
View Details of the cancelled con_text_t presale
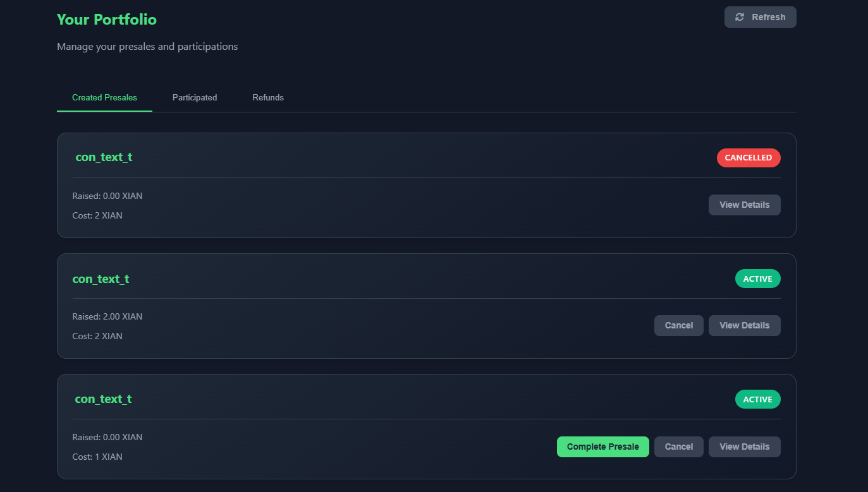pos(744,205)
